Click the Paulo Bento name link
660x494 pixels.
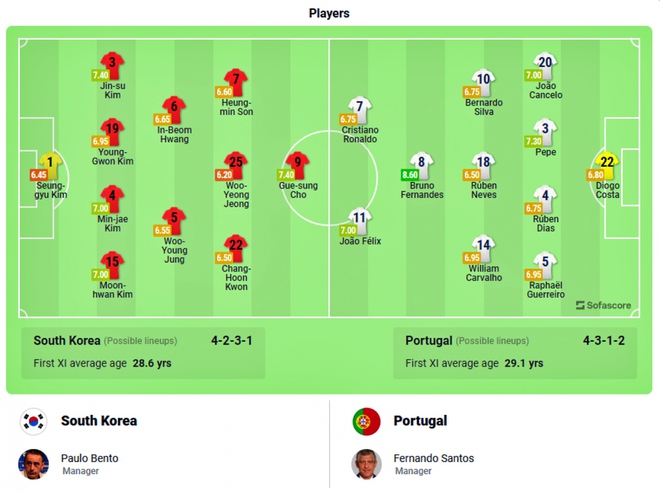90,458
